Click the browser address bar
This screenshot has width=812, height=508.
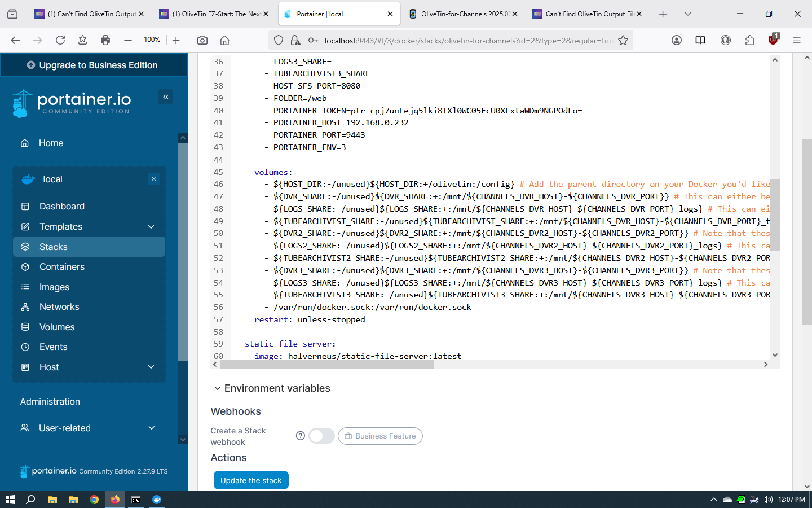(468, 40)
